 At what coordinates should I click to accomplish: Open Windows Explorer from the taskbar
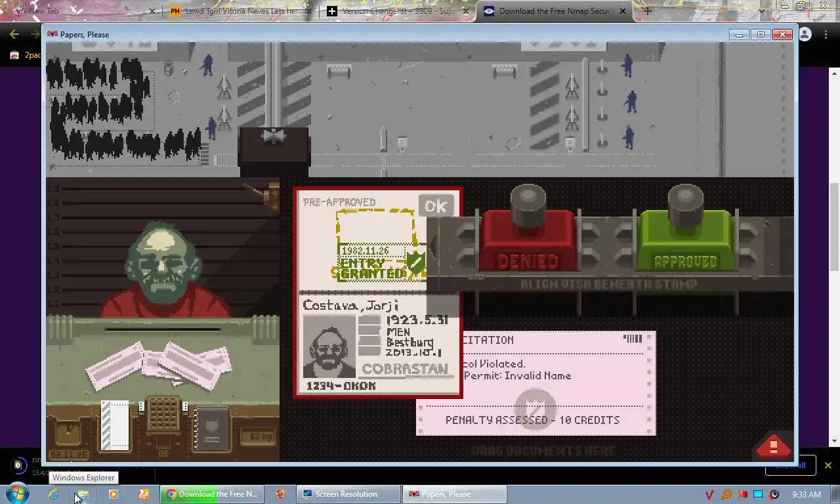(83, 494)
